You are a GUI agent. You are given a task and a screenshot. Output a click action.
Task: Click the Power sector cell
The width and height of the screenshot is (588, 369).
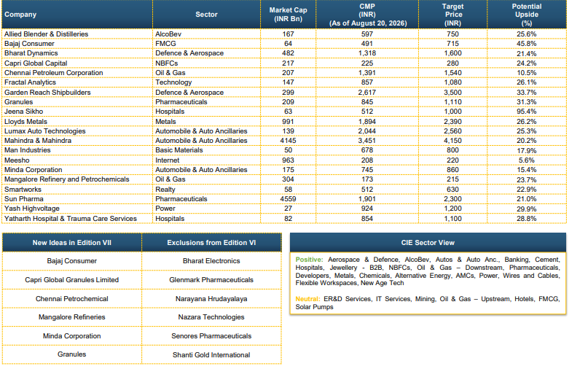[165, 209]
